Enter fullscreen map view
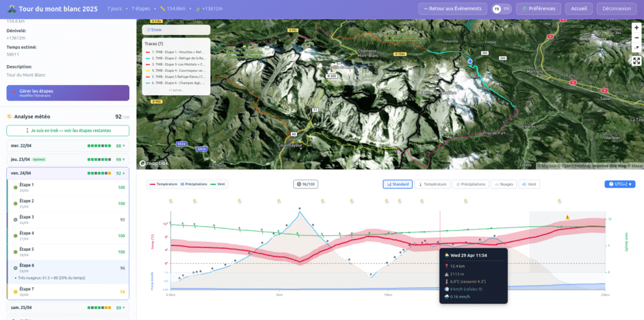The image size is (644, 320). 636,61
